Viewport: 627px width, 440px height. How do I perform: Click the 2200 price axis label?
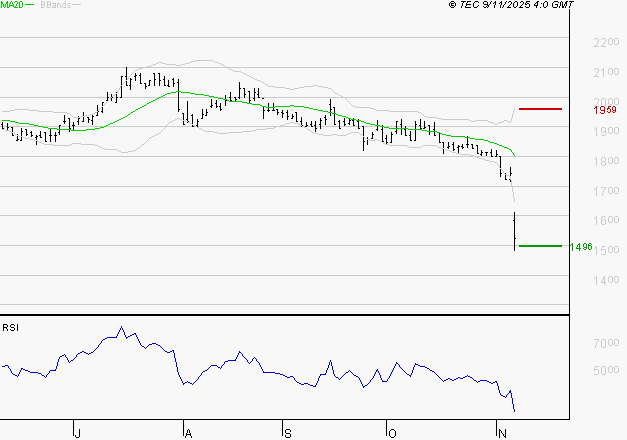(606, 42)
